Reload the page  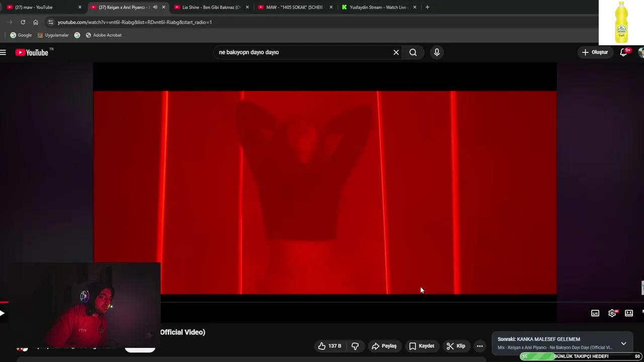[x=23, y=22]
